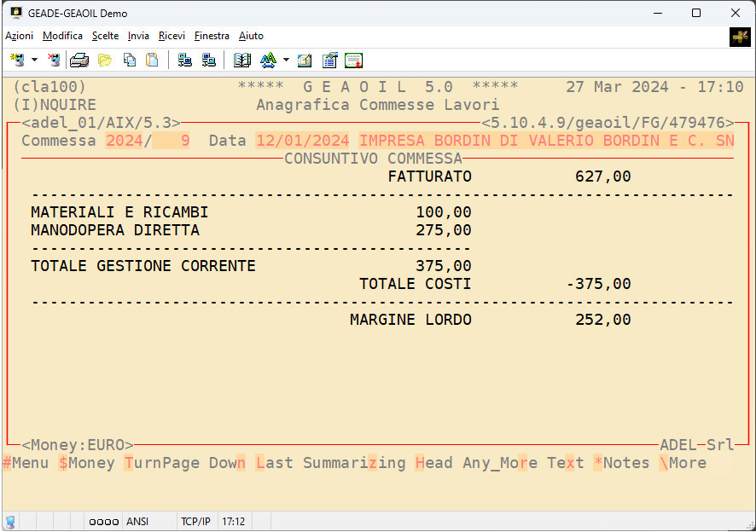Click the printer icon in toolbar
This screenshot has height=532, width=756.
[x=79, y=60]
